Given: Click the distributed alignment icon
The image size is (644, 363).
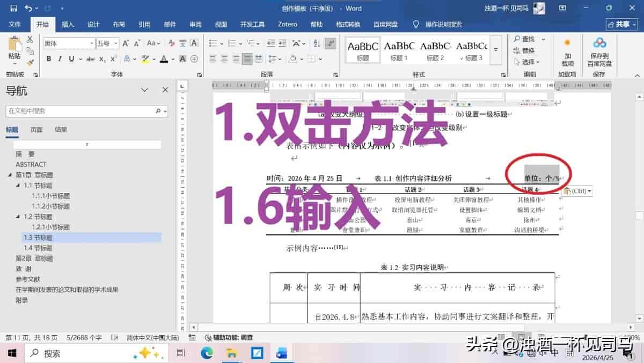Looking at the screenshot, I should [259, 58].
